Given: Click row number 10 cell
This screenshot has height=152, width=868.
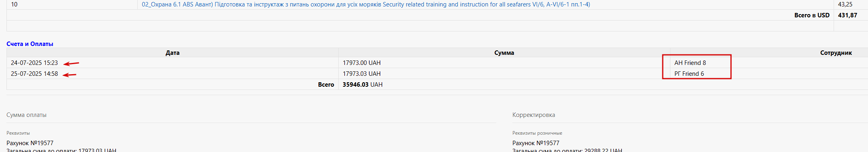Looking at the screenshot, I should pyautogui.click(x=14, y=4).
